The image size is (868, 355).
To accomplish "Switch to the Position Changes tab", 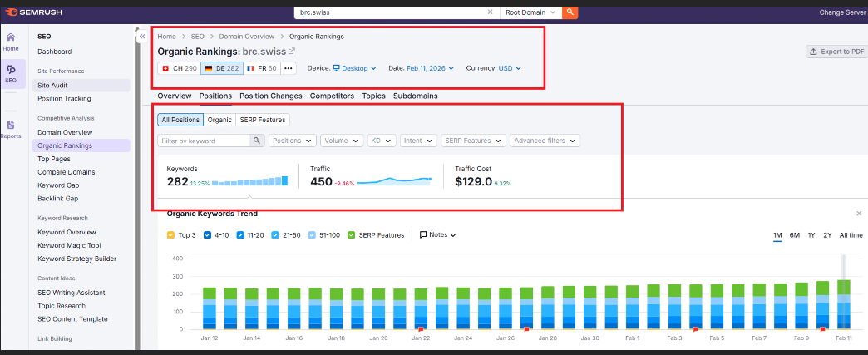I will tap(270, 96).
